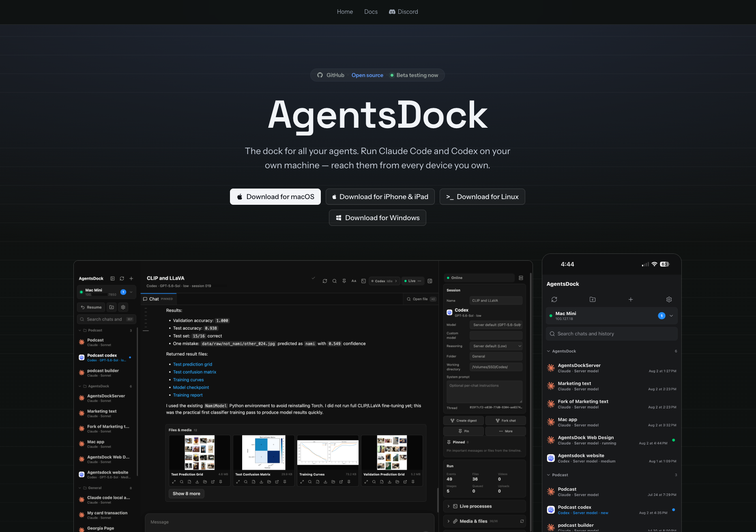The image size is (756, 532).
Task: Click new folder icon in phone toolbar
Action: pos(593,300)
